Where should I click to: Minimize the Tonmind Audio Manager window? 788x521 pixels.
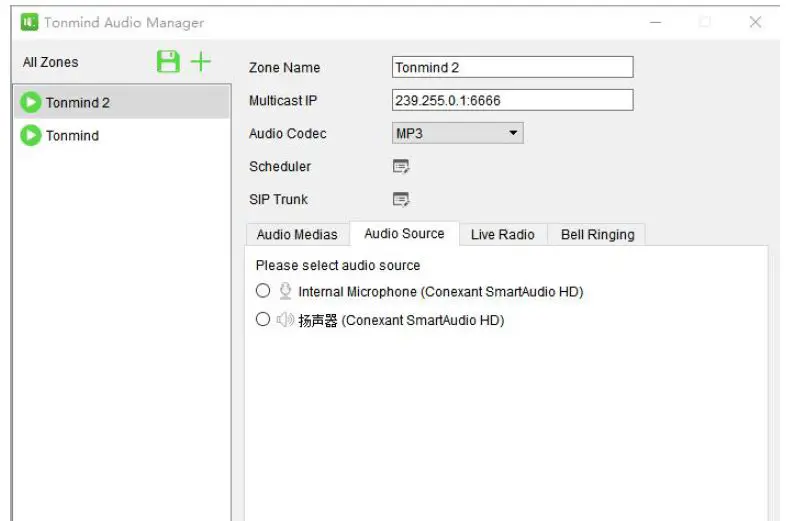pyautogui.click(x=655, y=22)
